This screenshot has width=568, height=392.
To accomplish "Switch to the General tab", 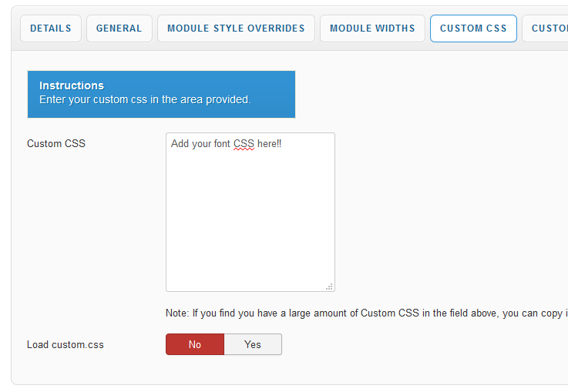I will (x=119, y=28).
